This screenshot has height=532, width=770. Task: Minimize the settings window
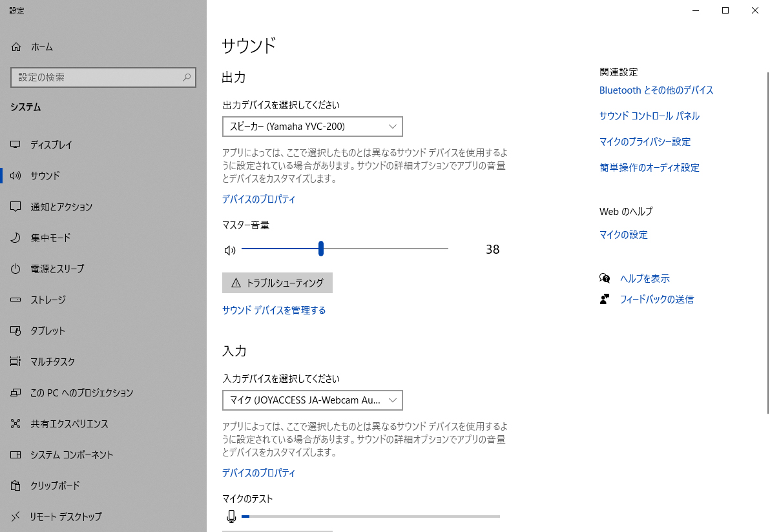coord(695,10)
